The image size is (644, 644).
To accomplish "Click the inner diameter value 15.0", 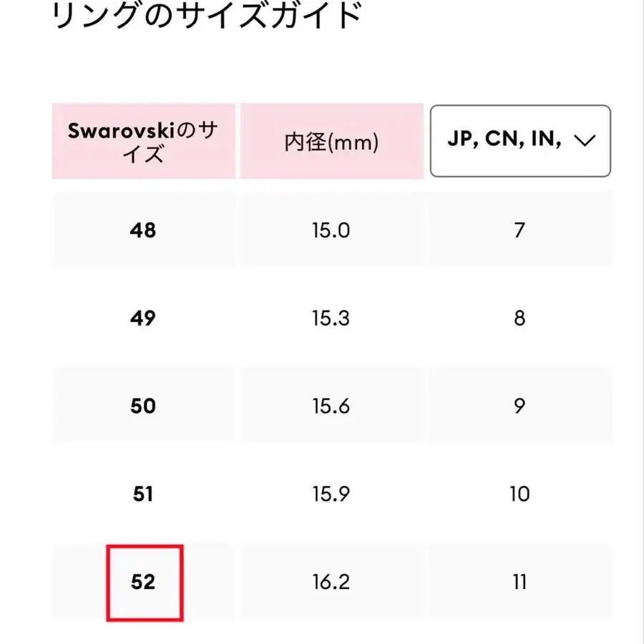I will click(331, 230).
